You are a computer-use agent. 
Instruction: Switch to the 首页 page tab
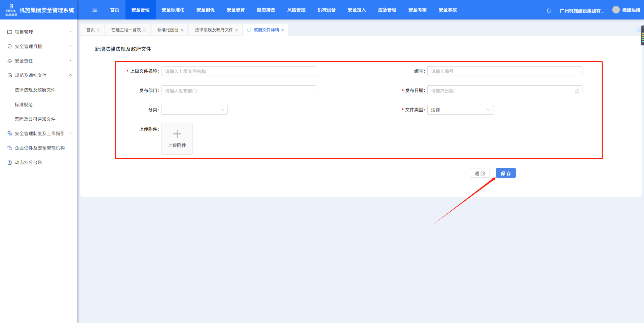tap(91, 30)
